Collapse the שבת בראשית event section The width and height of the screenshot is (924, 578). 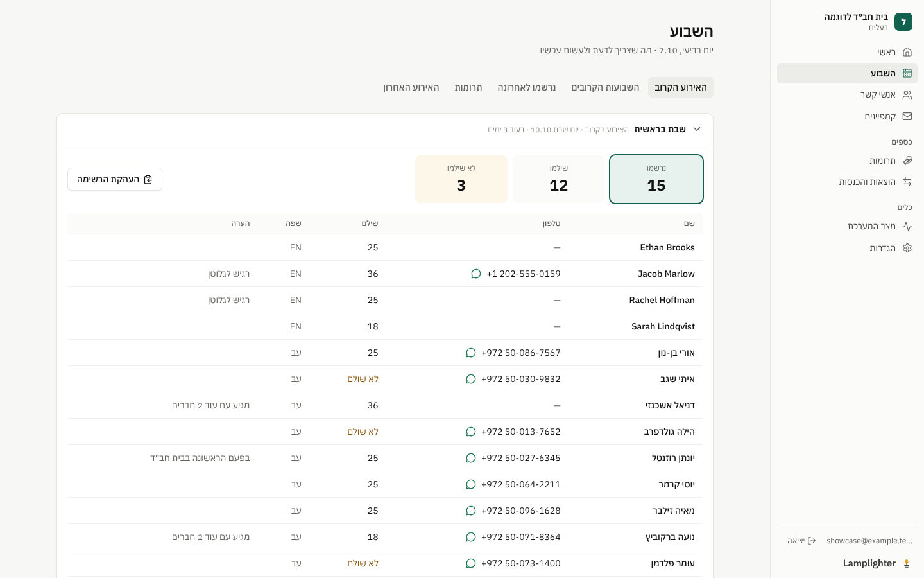click(x=697, y=129)
